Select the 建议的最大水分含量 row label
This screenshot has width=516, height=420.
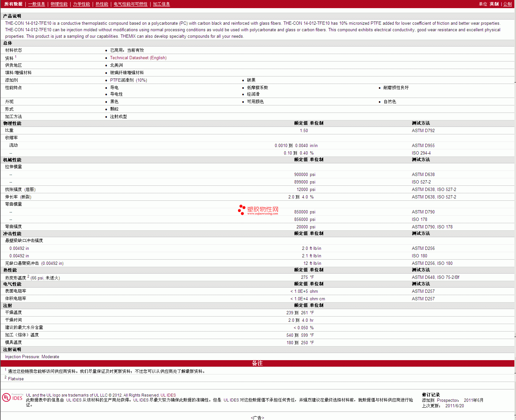pos(24,327)
